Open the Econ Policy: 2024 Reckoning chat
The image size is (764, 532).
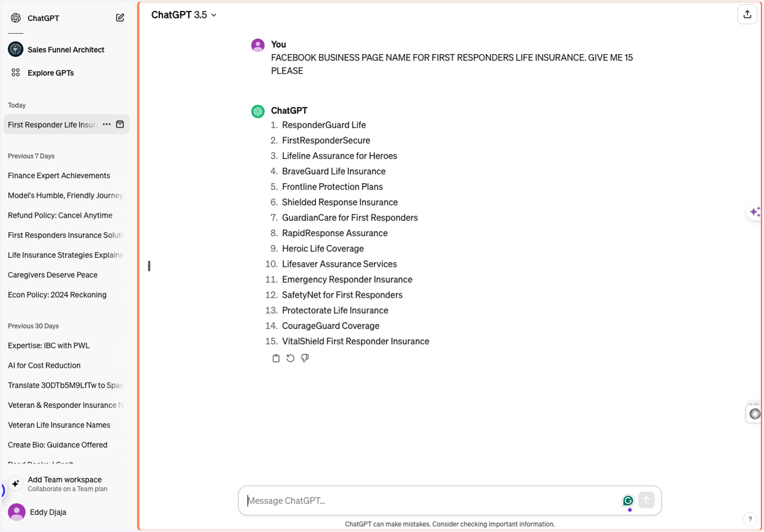pos(66,295)
